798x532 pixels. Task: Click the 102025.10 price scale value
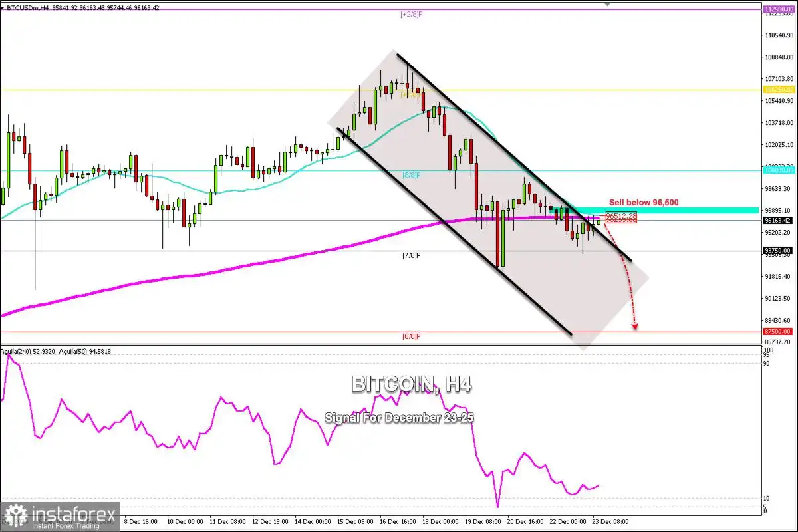pos(779,144)
